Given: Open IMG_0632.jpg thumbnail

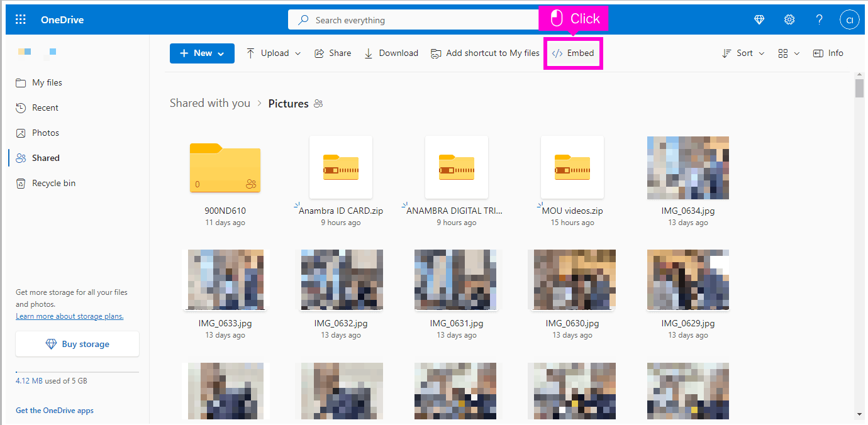Looking at the screenshot, I should pyautogui.click(x=341, y=280).
